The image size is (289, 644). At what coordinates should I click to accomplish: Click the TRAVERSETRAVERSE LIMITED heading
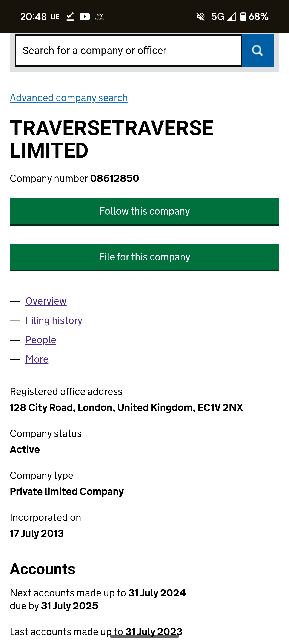tap(111, 139)
